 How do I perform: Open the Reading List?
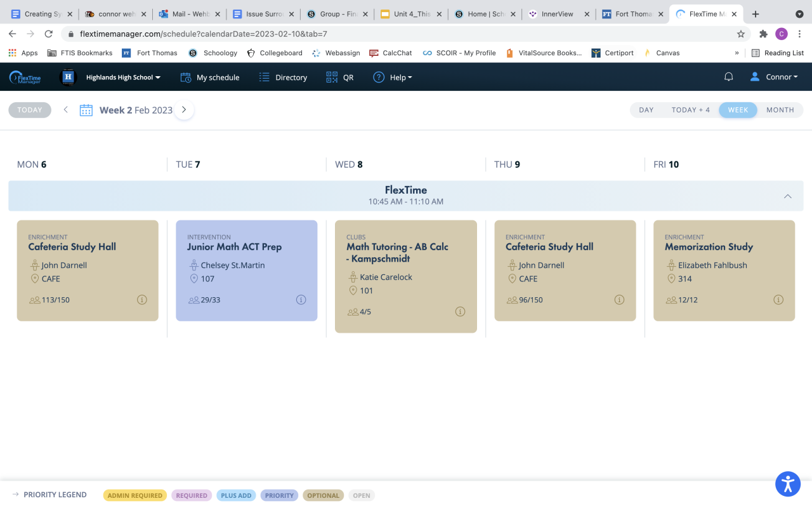point(777,53)
